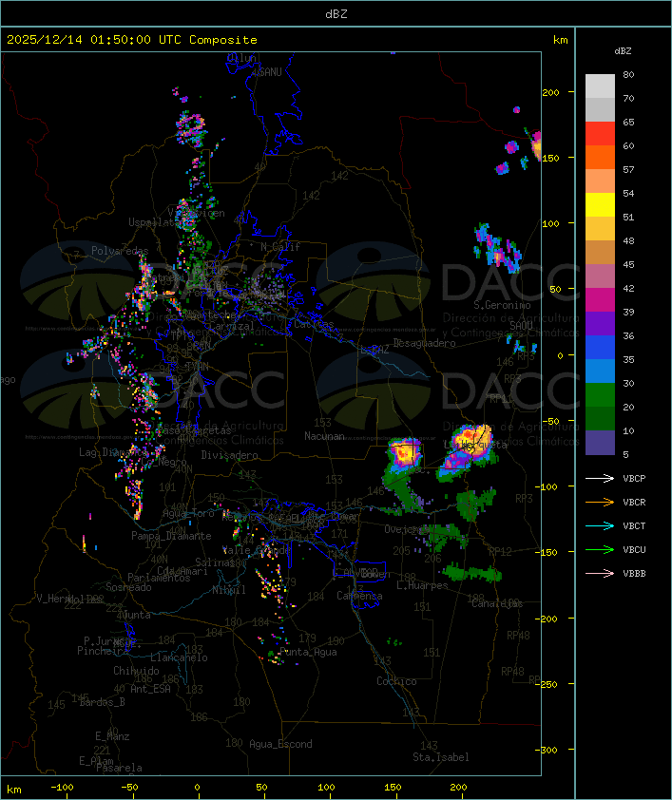Screen dimensions: 672x800
Task: Pick the purple 36-39 dBZ legend swatch
Action: pyautogui.click(x=600, y=323)
